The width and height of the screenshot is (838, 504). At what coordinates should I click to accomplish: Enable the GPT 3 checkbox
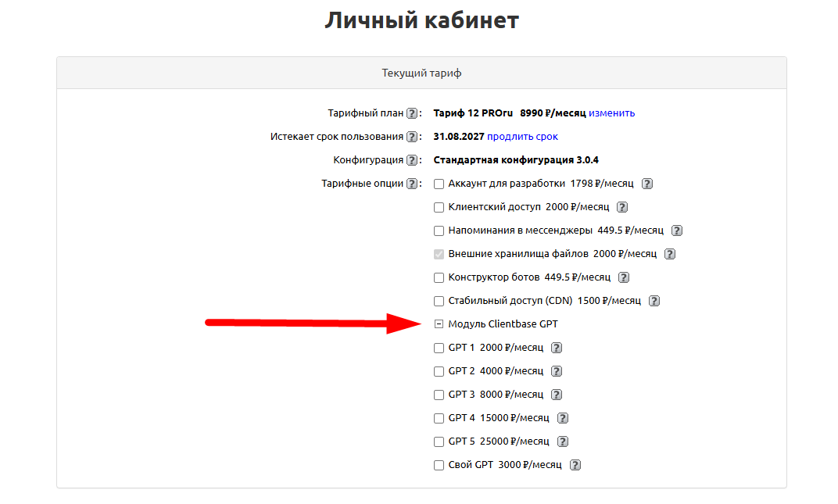coord(439,395)
